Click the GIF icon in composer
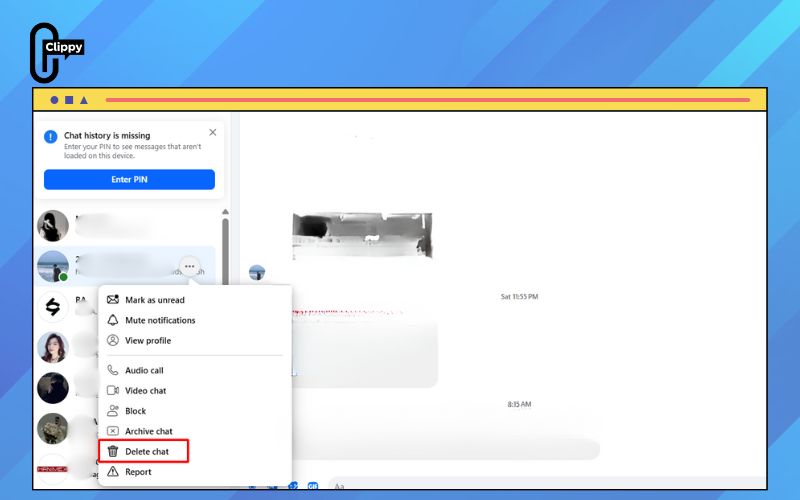This screenshot has width=800, height=500. 313,486
